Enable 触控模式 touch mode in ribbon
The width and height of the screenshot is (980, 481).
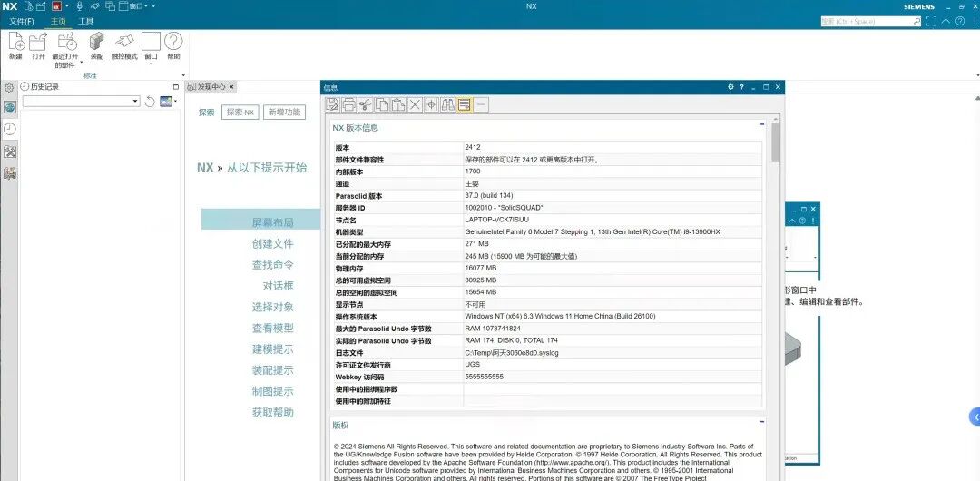pyautogui.click(x=124, y=46)
